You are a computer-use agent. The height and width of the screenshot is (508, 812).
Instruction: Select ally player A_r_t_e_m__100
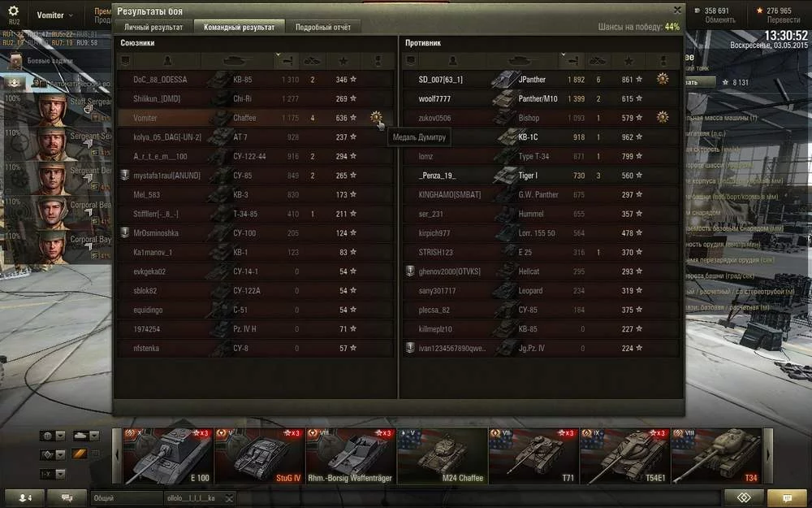(x=160, y=156)
